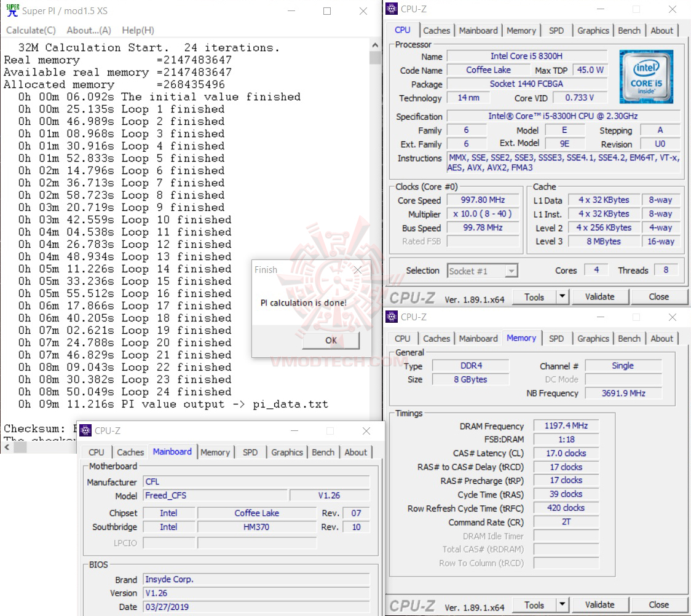691x616 pixels.
Task: Click Tools button in top CPU-Z window
Action: click(534, 297)
